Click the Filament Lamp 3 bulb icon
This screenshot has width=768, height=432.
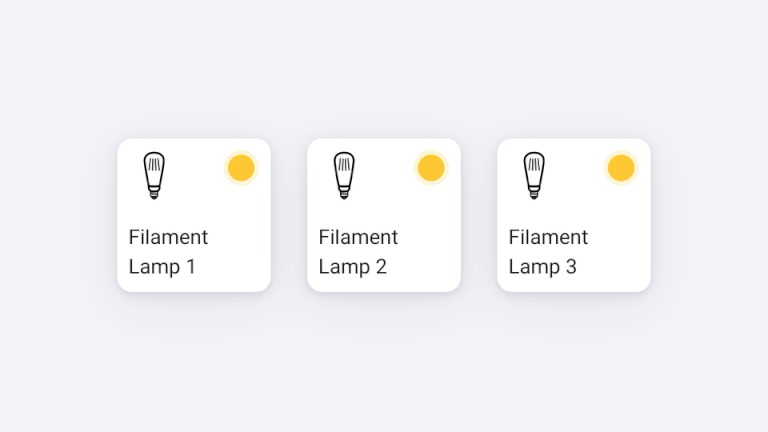click(533, 175)
